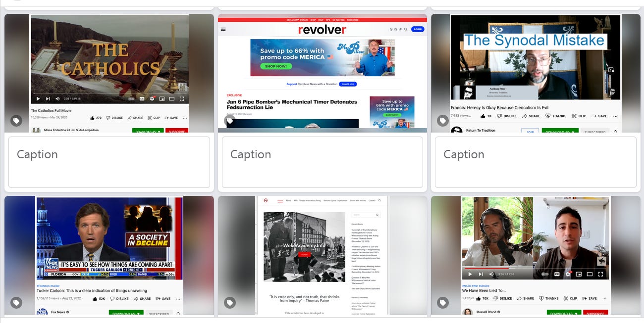The image size is (644, 323).
Task: Click the LOGIN button on the Revolver page
Action: (418, 29)
